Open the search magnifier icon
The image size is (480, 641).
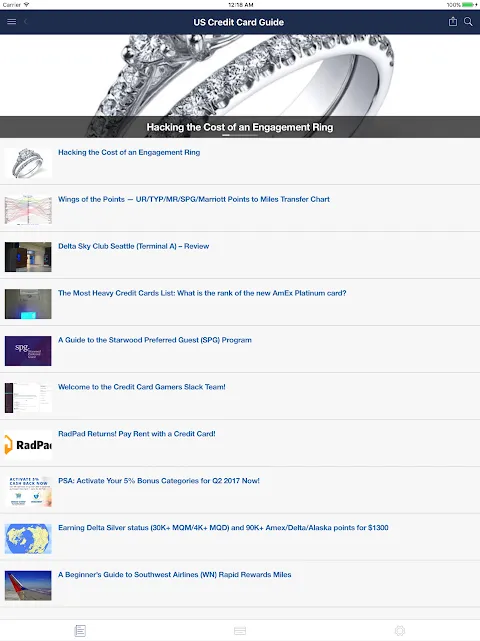click(468, 22)
